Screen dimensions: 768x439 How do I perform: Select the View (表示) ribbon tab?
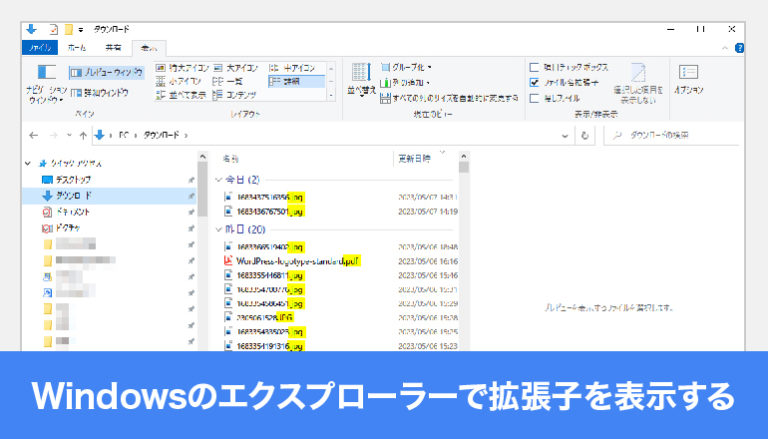(149, 48)
